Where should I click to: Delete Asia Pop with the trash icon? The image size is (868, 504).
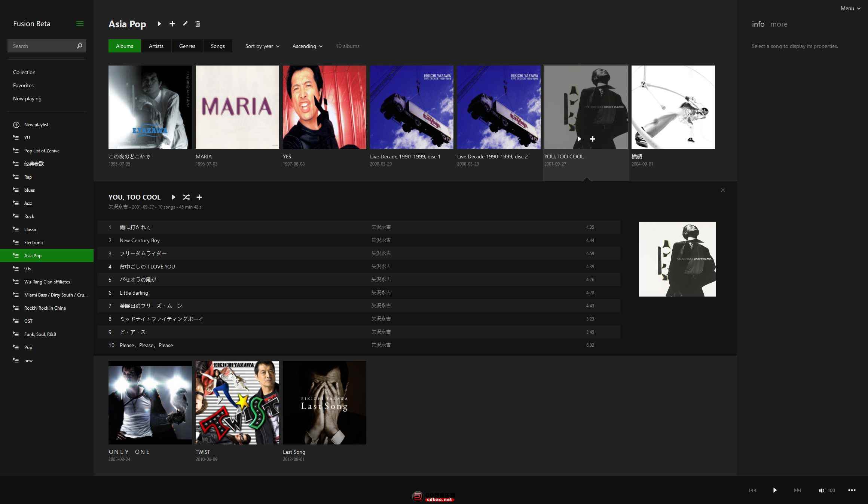pyautogui.click(x=198, y=24)
